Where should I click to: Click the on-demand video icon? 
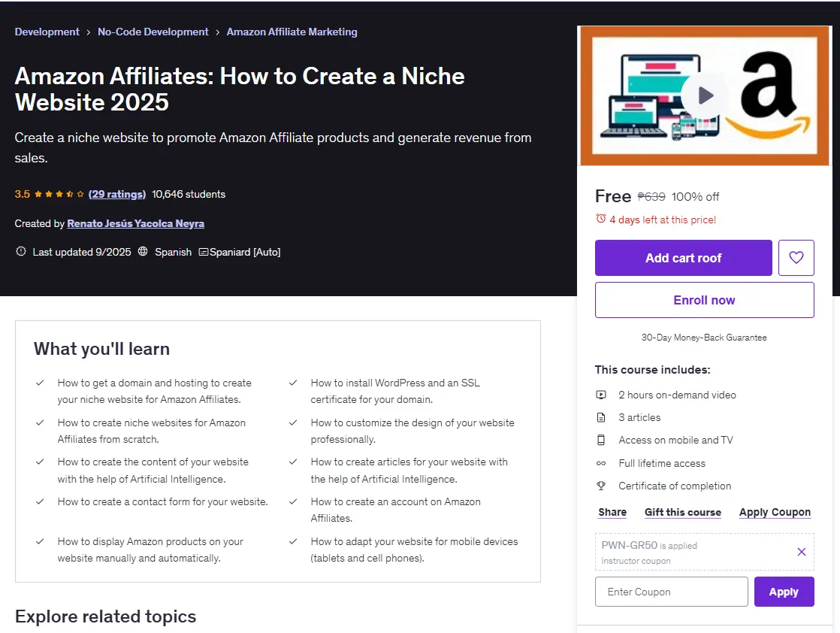601,395
